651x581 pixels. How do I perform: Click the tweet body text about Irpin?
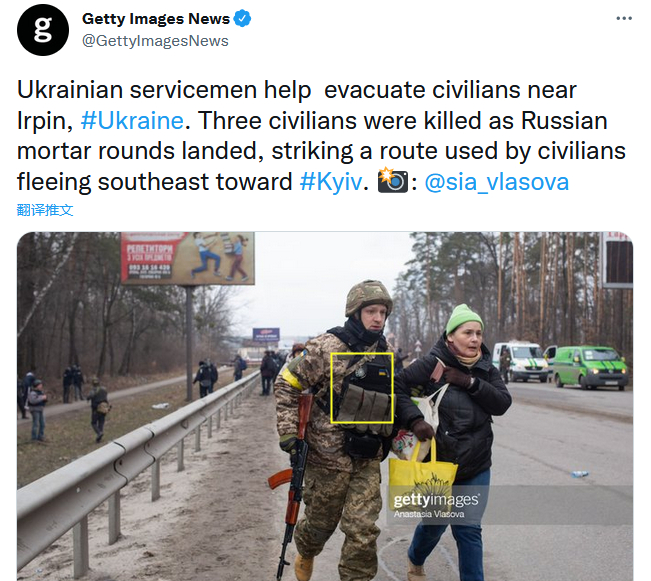click(321, 136)
